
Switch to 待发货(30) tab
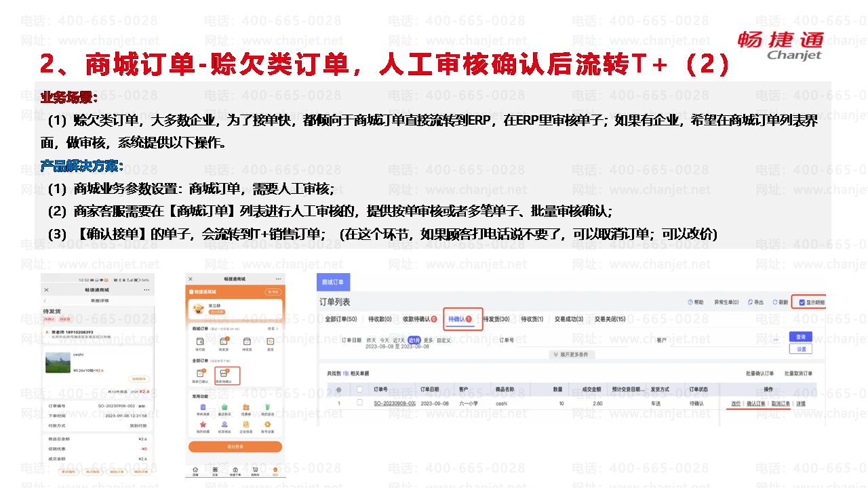[496, 319]
